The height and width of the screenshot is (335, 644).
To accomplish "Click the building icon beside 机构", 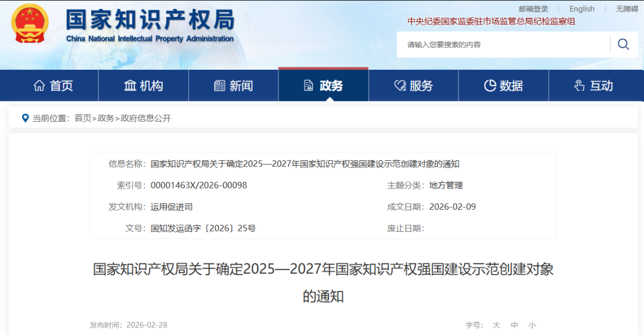I will tap(130, 85).
